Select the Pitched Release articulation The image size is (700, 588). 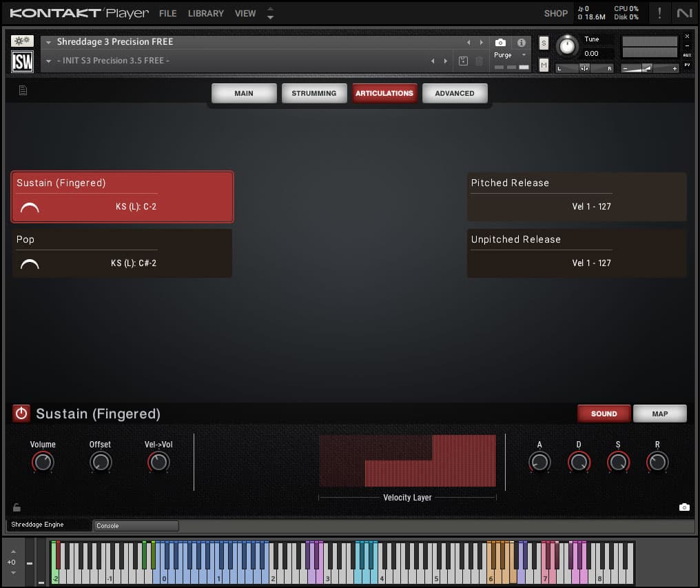[x=577, y=196]
